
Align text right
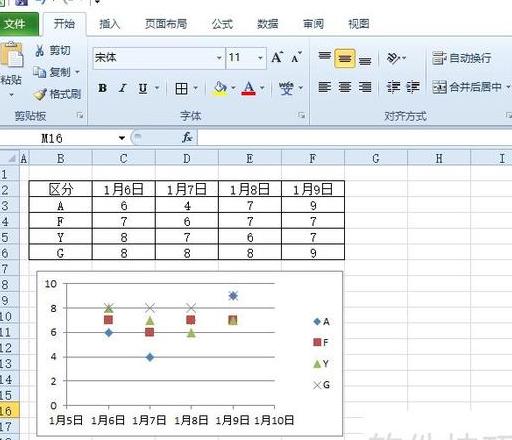(365, 87)
